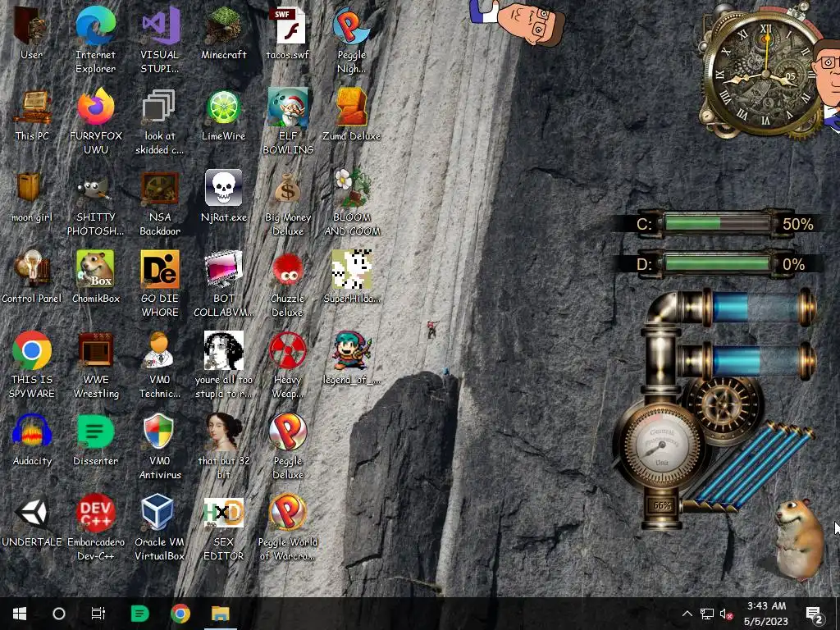Click the hamster desktop pet

point(798,538)
